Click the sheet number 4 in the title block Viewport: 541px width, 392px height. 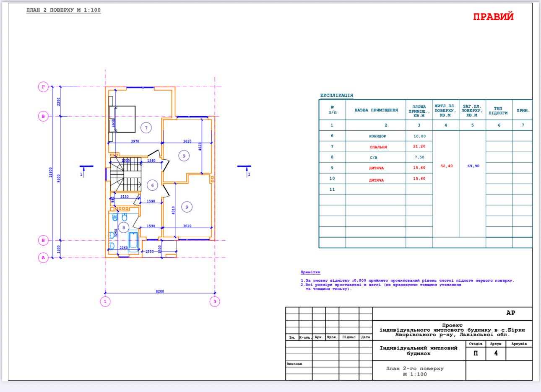[496, 353]
